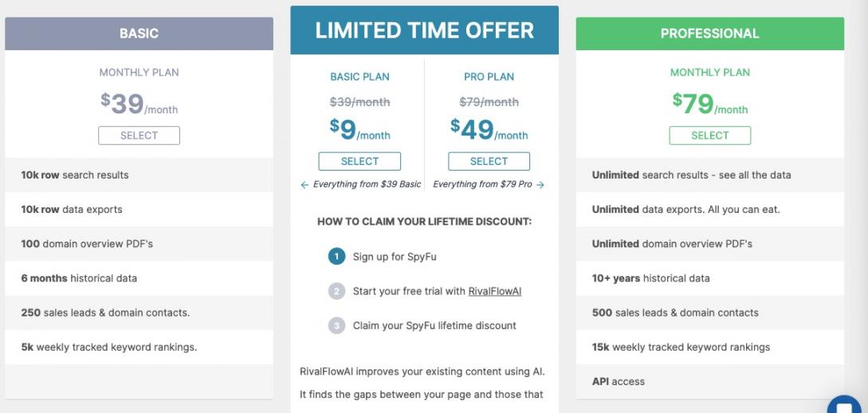
Task: Click the LIMITED TIME OFFER banner
Action: click(x=424, y=30)
